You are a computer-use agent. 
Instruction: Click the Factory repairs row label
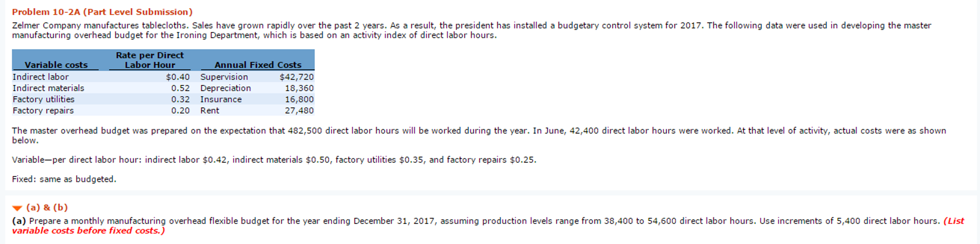click(x=43, y=111)
